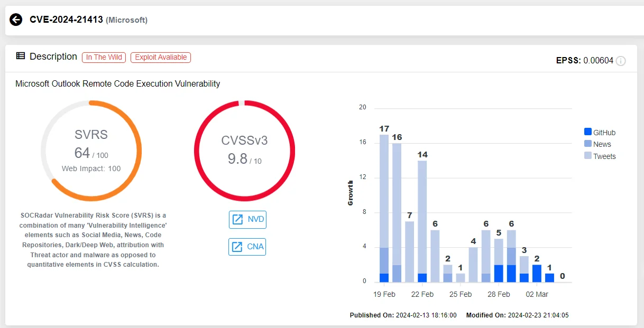Go back using the black arrow icon
This screenshot has width=644, height=328.
click(16, 20)
